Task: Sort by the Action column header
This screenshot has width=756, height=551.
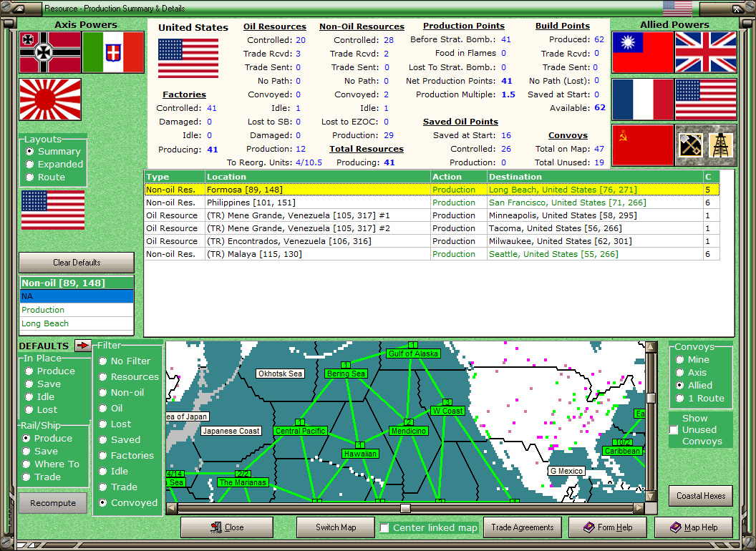Action: pos(458,177)
